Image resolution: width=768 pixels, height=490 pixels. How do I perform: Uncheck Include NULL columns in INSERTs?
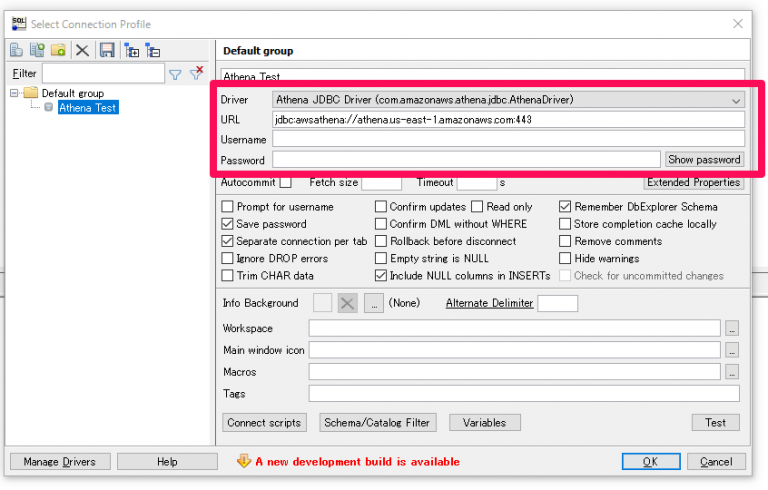coord(381,275)
